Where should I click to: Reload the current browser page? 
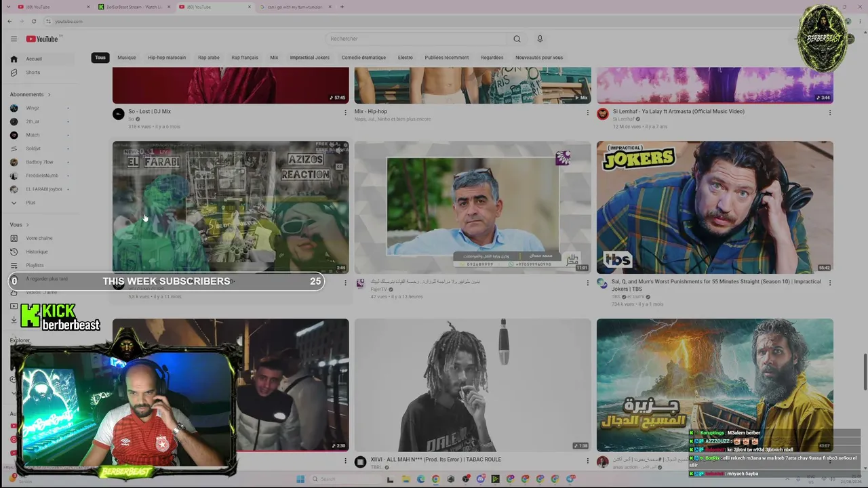click(34, 21)
